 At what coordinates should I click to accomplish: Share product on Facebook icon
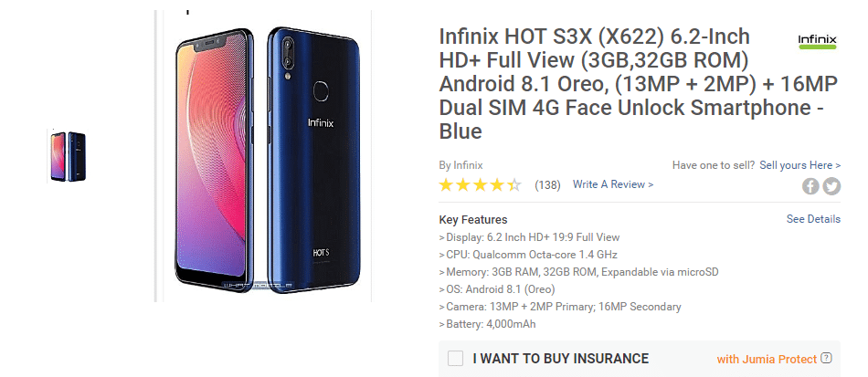click(x=810, y=186)
